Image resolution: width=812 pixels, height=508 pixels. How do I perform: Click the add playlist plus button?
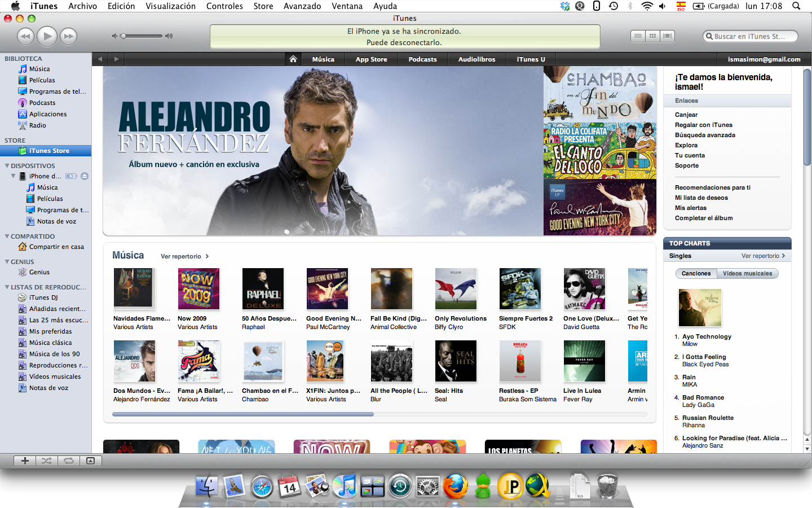pyautogui.click(x=25, y=461)
